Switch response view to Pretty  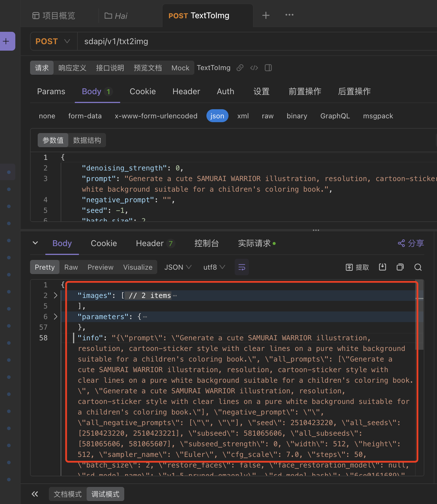click(x=45, y=267)
